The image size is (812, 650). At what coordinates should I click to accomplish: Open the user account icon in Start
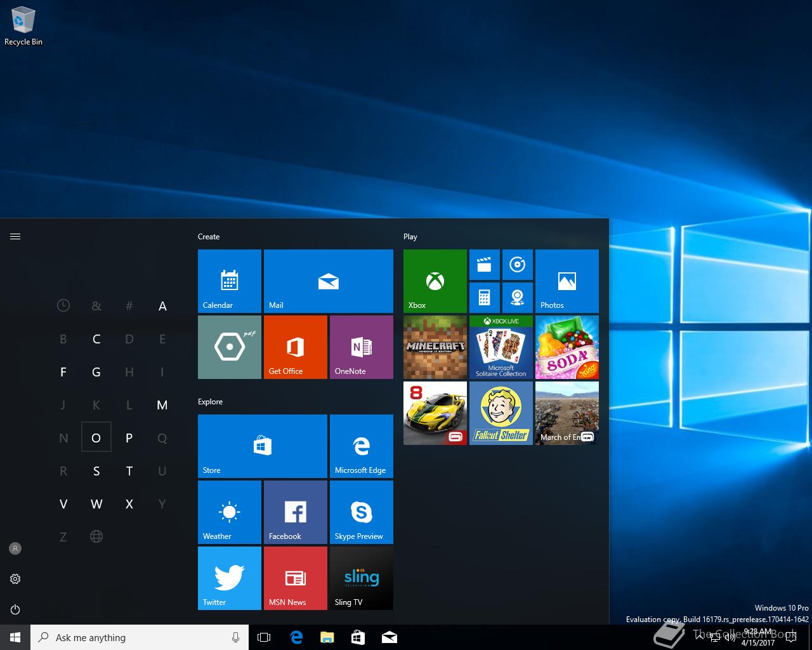pyautogui.click(x=15, y=548)
